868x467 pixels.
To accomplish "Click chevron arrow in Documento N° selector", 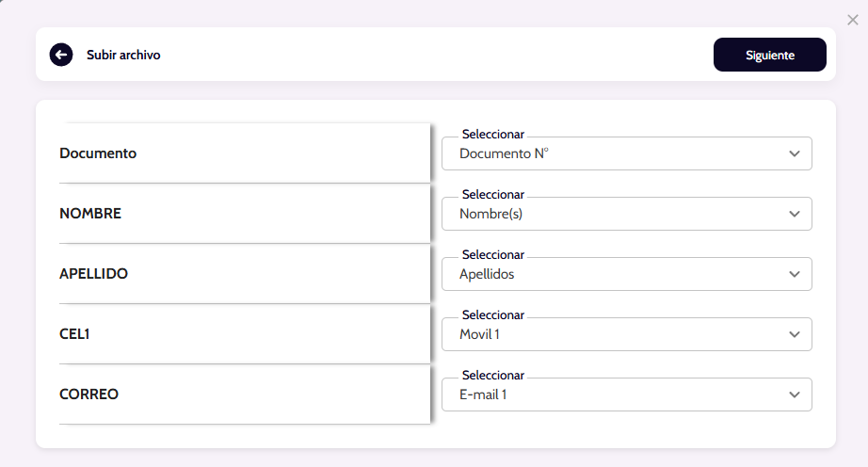I will pyautogui.click(x=795, y=153).
